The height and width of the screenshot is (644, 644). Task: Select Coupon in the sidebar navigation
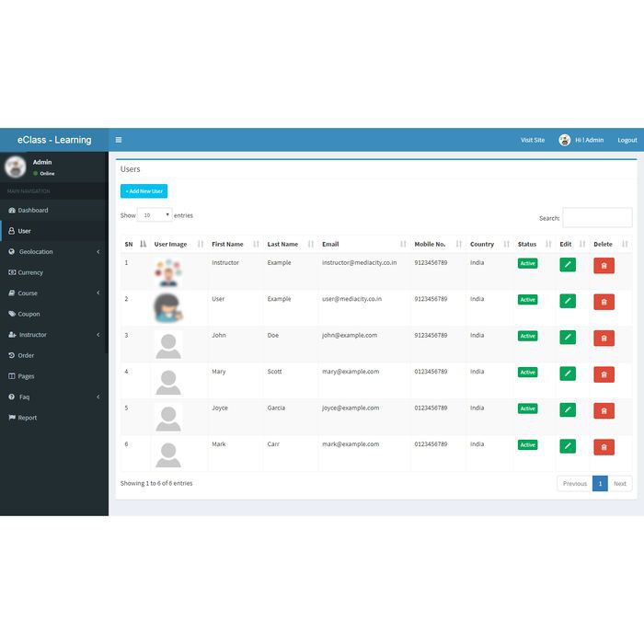click(x=54, y=314)
